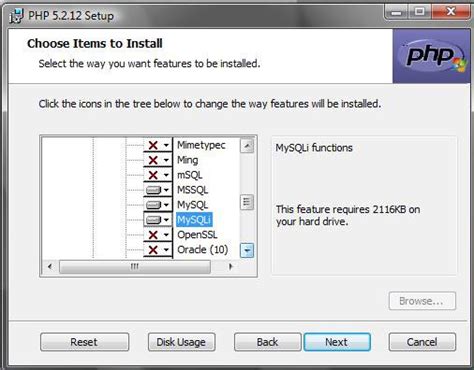Click the "Choose Items to Install" heading

(x=95, y=44)
